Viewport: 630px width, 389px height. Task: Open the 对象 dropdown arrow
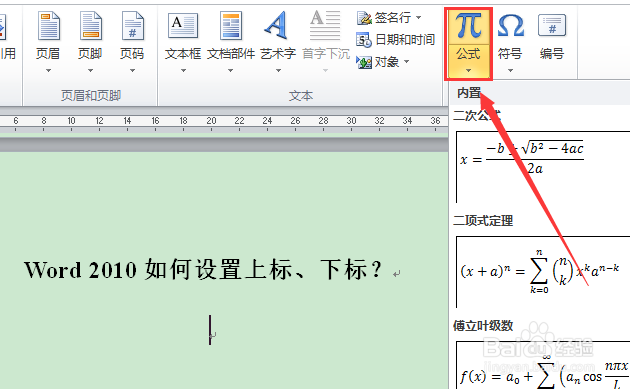(x=407, y=61)
